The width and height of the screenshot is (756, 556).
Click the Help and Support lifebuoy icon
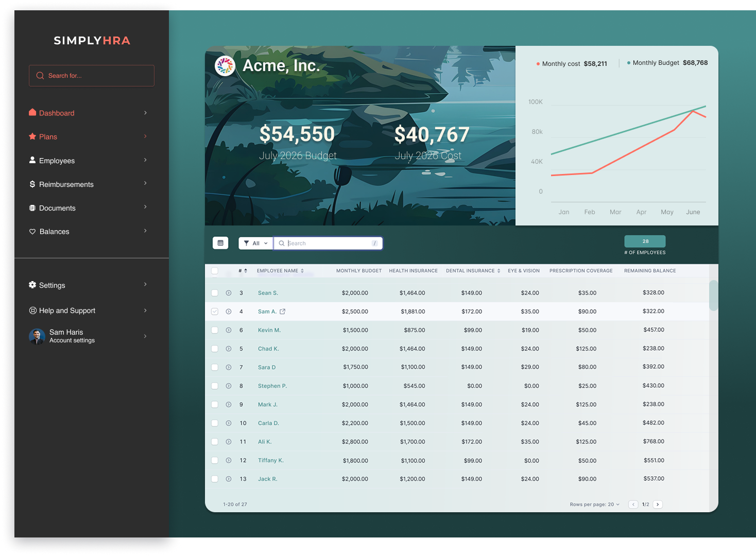[33, 310]
